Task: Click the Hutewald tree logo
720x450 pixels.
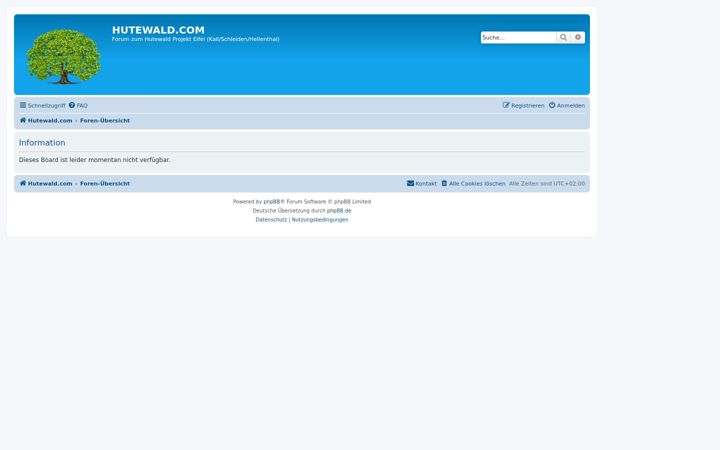Action: 63,56
